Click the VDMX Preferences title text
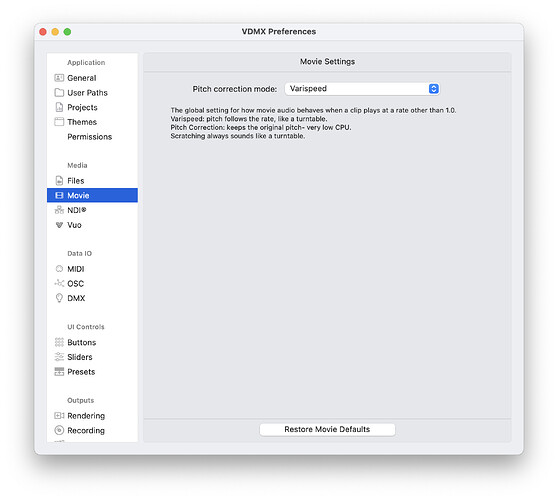Screen dimensions: 558x500 (279, 32)
